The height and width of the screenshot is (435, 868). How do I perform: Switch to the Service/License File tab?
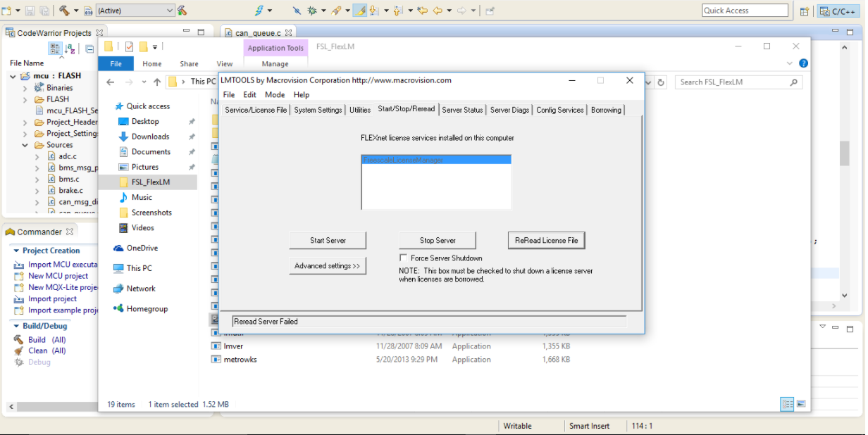tap(256, 110)
